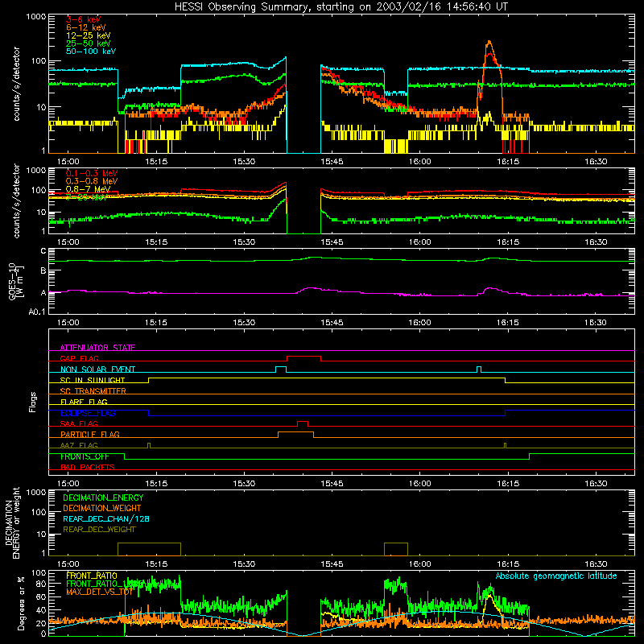Image resolution: width=644 pixels, height=644 pixels.
Task: Select the FRONTS_OFF flag label
Action: point(85,456)
